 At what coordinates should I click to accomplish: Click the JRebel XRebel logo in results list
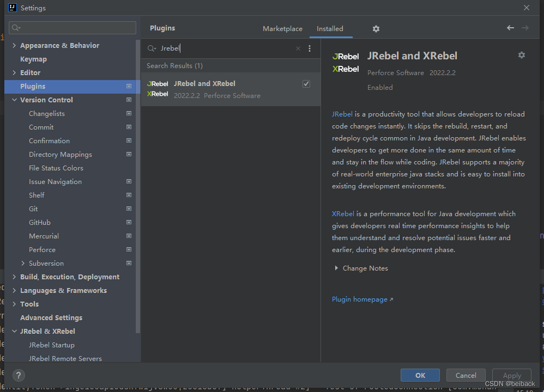158,89
